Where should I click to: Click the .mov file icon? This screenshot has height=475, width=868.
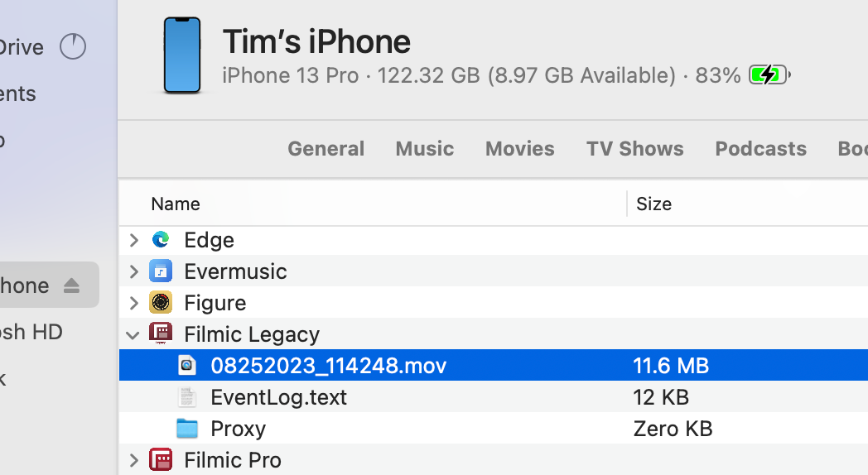click(x=187, y=366)
